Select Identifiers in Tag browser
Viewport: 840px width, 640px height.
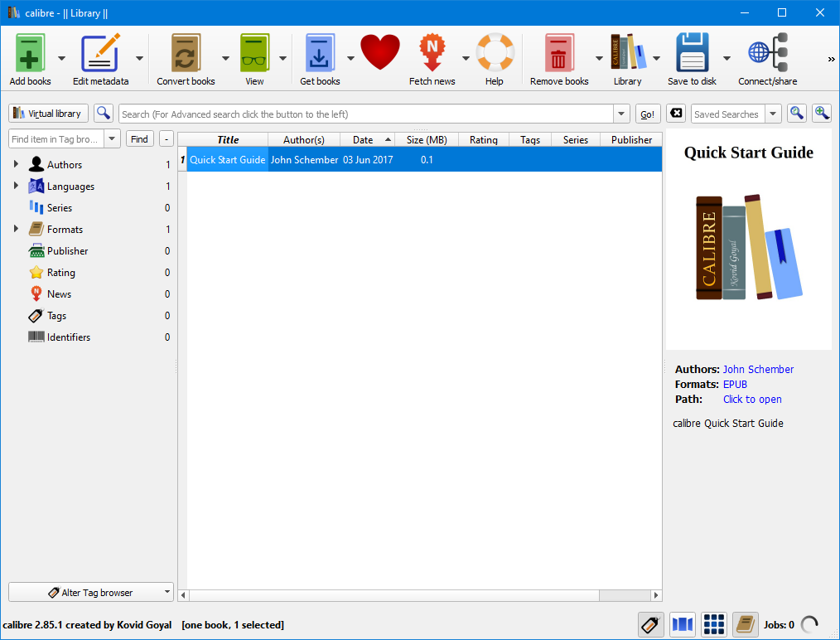pyautogui.click(x=69, y=337)
